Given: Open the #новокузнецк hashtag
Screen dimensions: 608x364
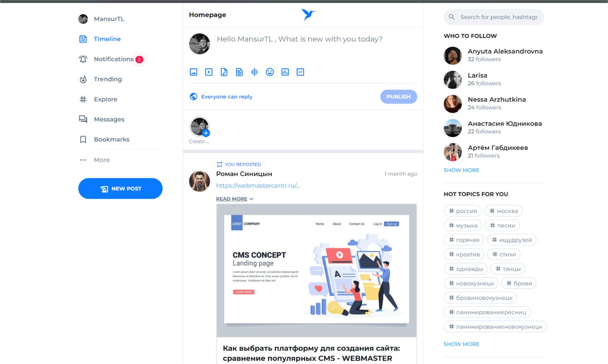Looking at the screenshot, I should [471, 283].
